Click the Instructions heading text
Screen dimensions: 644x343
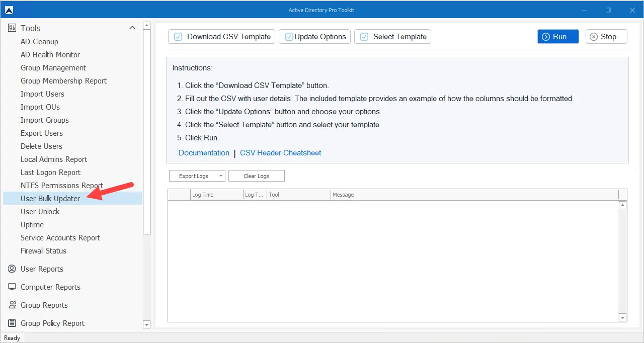point(192,68)
